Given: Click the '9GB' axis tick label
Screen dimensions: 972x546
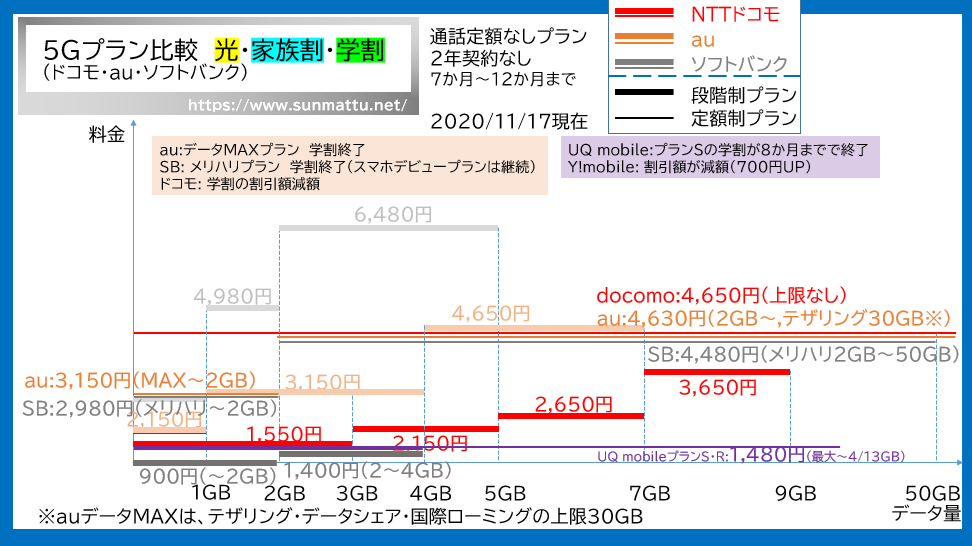Looking at the screenshot, I should click(795, 494).
